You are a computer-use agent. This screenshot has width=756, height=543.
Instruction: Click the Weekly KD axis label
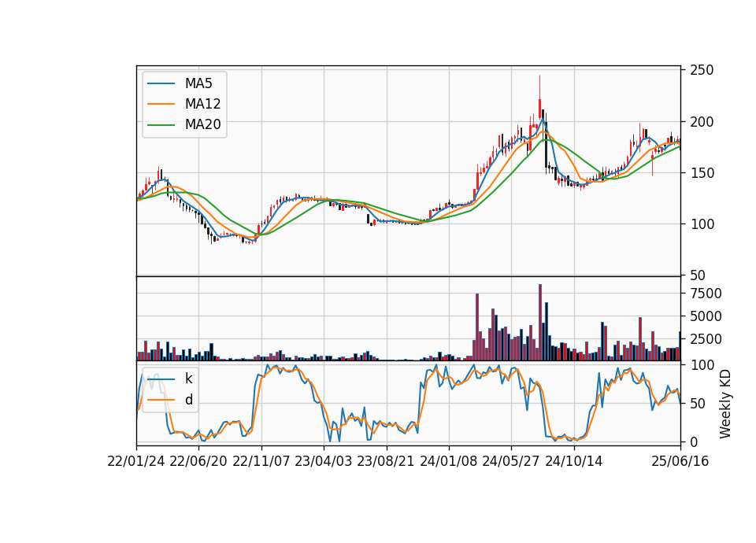point(725,404)
